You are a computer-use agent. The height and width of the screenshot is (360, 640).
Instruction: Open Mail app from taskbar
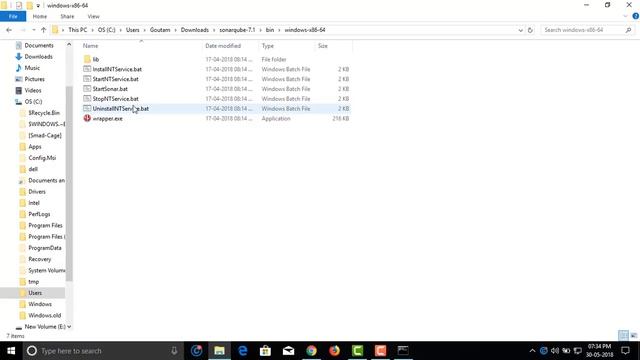288,351
